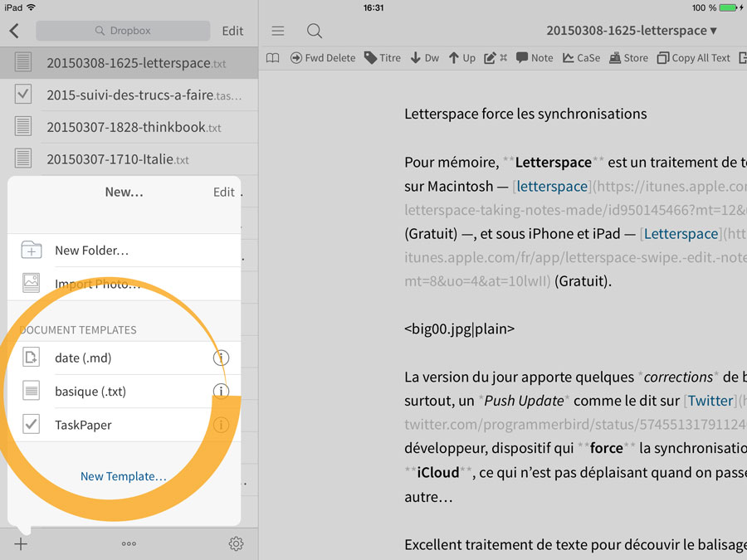Tap the CaSe chart button
This screenshot has width=747, height=560.
[581, 58]
